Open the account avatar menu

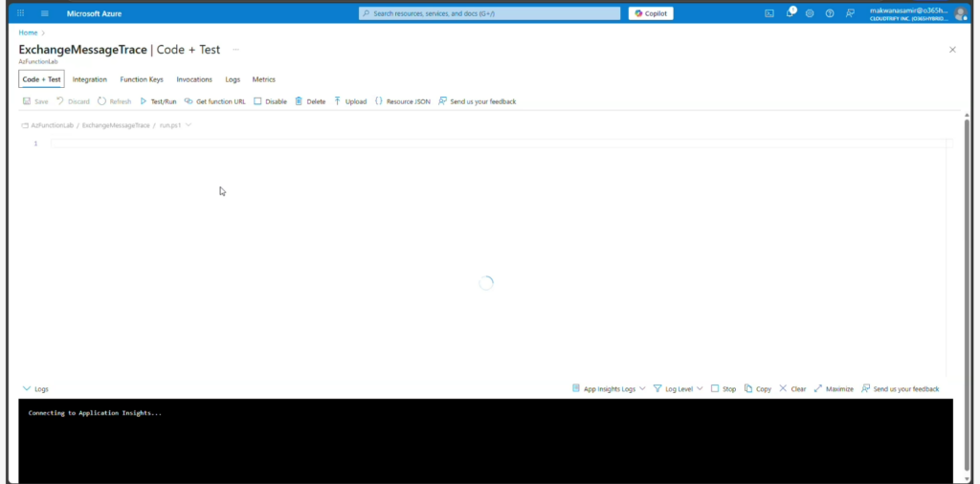(x=960, y=13)
